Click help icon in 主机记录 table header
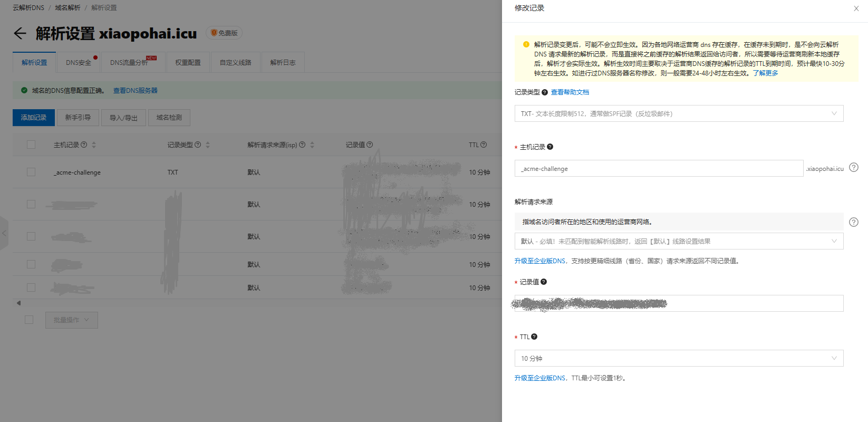 [84, 145]
